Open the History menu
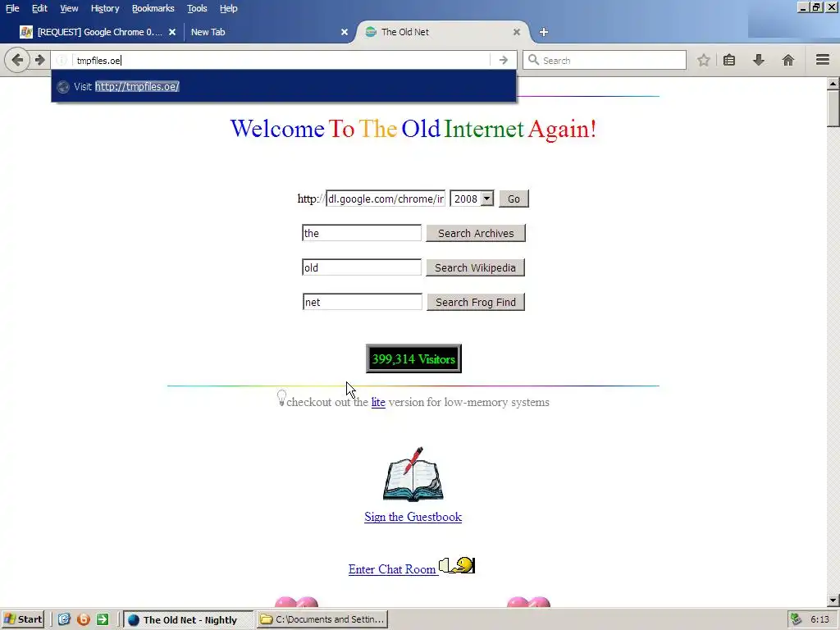840x630 pixels. (x=105, y=8)
